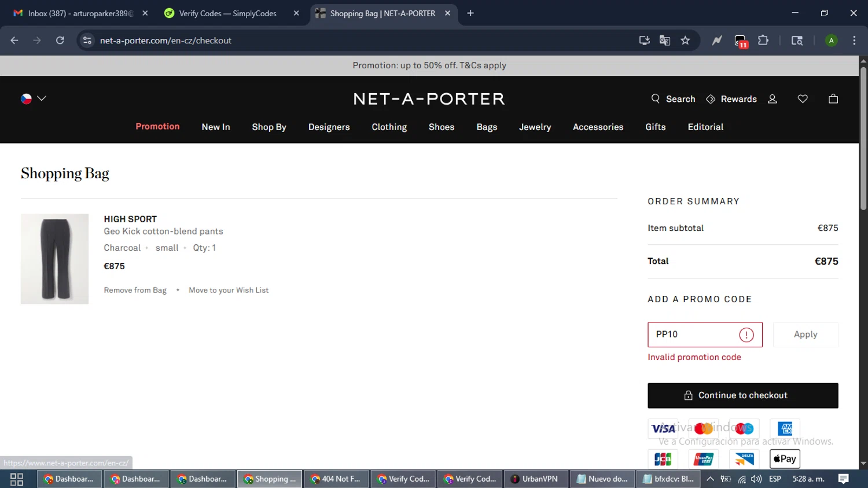Open the Windows Start button
Image resolution: width=868 pixels, height=488 pixels.
(x=17, y=479)
